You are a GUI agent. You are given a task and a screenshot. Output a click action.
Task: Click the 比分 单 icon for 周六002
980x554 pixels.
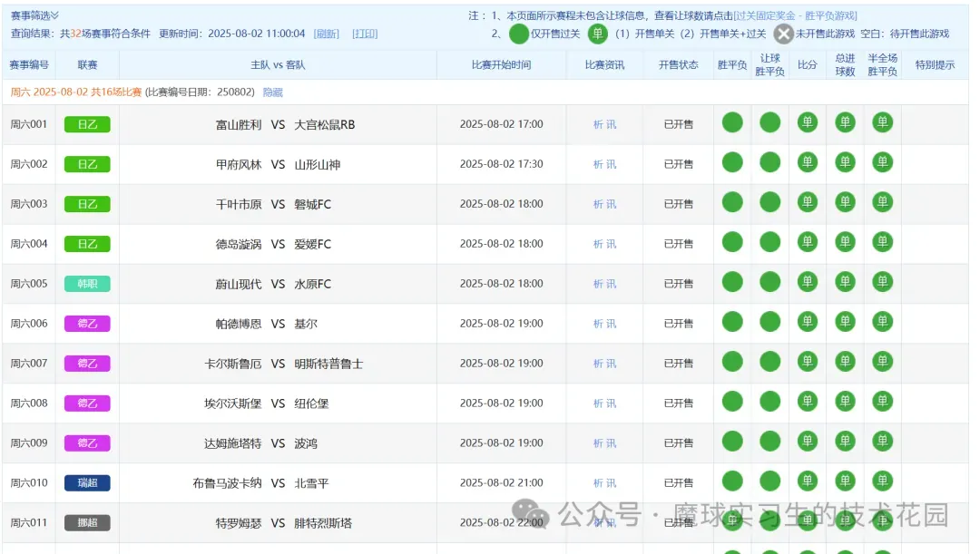pyautogui.click(x=808, y=162)
